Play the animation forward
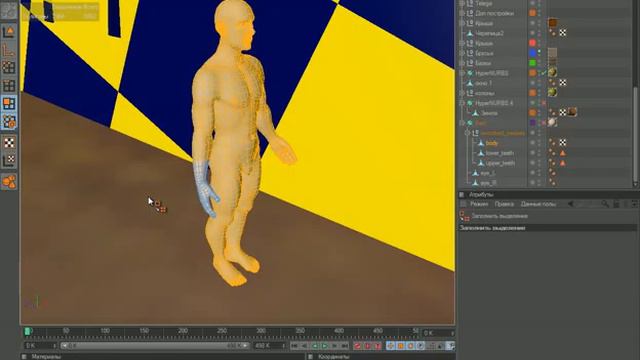Viewport: 640px width, 360px height. click(x=325, y=346)
